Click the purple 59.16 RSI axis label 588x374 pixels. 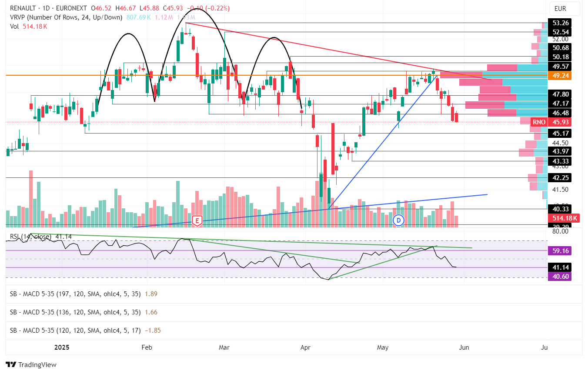[x=561, y=251]
